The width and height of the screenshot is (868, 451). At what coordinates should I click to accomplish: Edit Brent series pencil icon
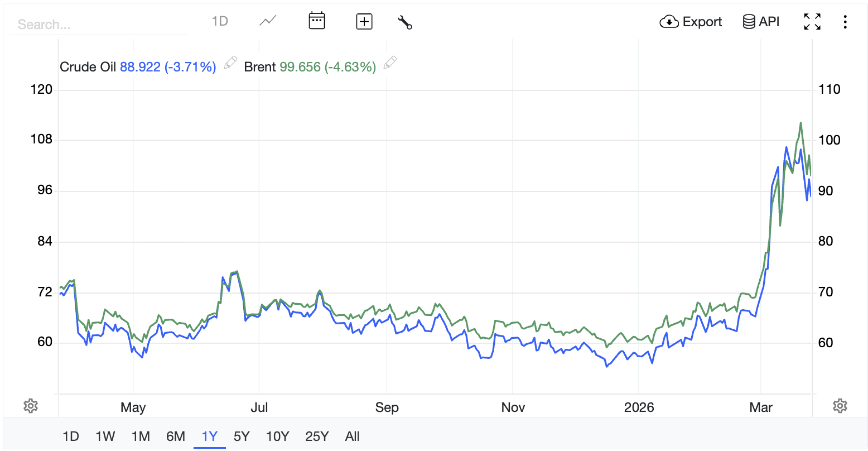(x=390, y=63)
